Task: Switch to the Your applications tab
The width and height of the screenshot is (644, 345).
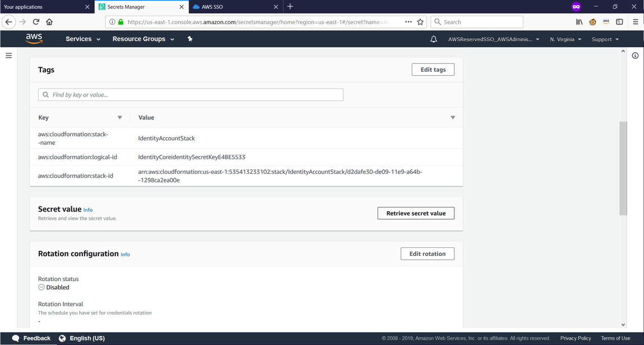Action: (x=47, y=7)
